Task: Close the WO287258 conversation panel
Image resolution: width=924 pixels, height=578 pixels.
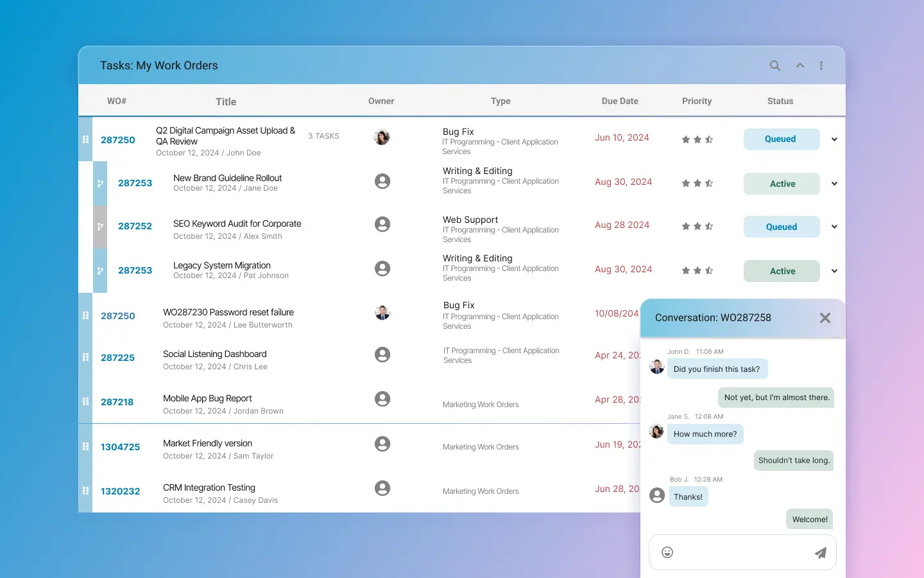Action: [x=825, y=318]
